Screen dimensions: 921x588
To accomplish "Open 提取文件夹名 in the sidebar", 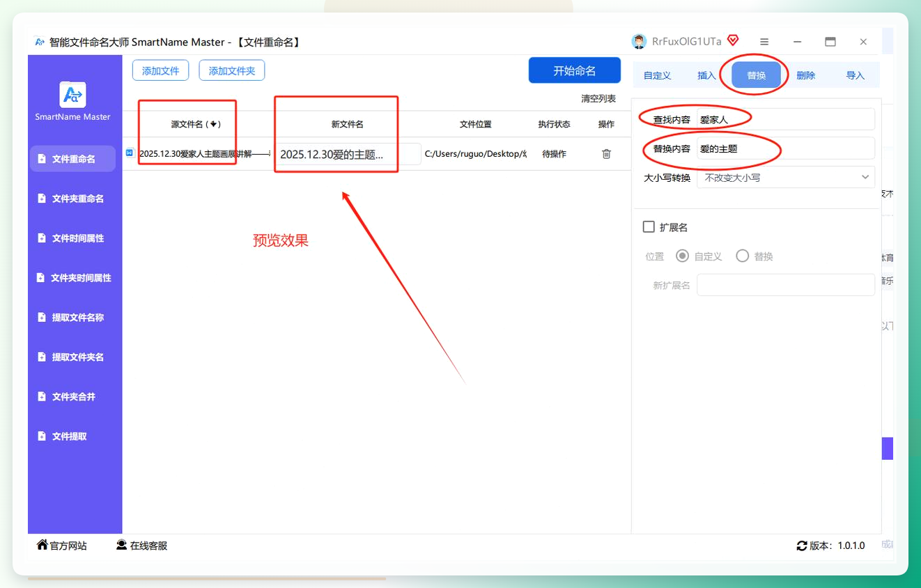I will click(72, 357).
